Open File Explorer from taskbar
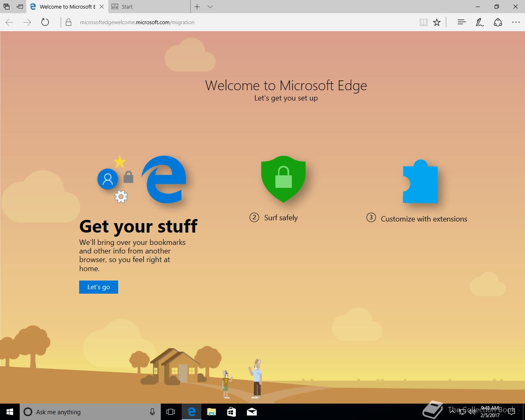The height and width of the screenshot is (420, 525). click(x=211, y=412)
